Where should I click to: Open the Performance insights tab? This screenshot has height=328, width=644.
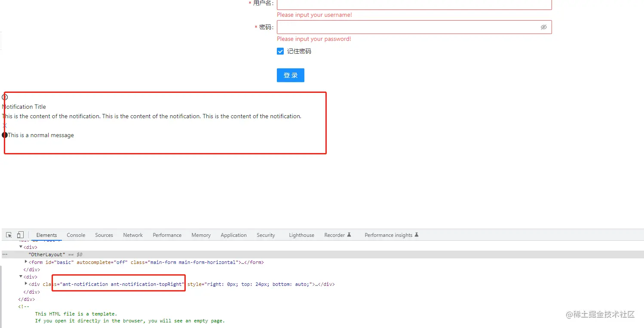pos(392,235)
